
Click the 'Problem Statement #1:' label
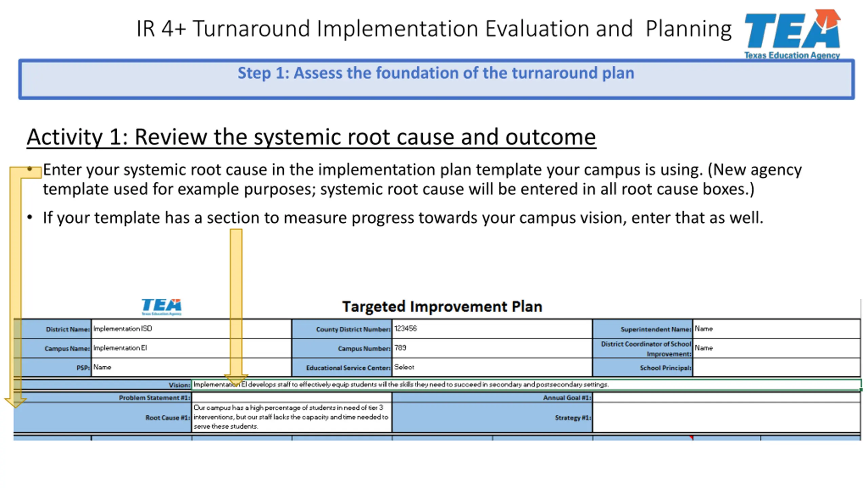click(x=155, y=398)
